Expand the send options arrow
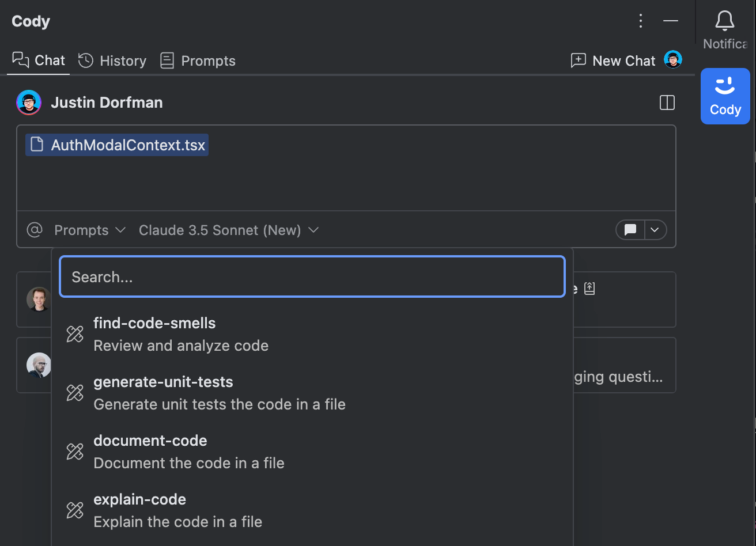The image size is (756, 546). click(655, 230)
